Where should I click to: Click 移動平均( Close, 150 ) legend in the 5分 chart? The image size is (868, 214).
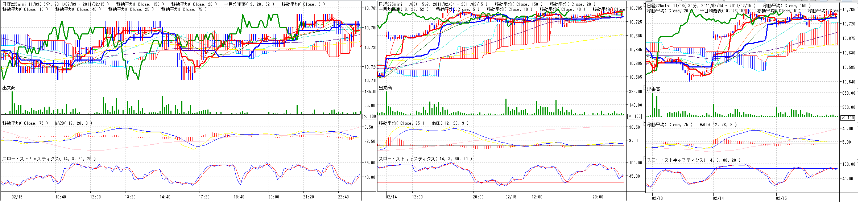point(140,4)
